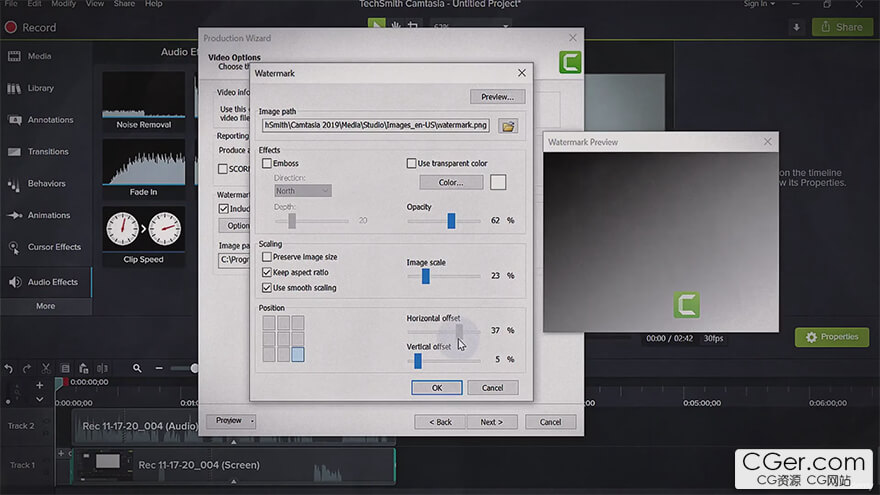Open the Cursor Effects panel
The width and height of the screenshot is (880, 495).
point(46,247)
